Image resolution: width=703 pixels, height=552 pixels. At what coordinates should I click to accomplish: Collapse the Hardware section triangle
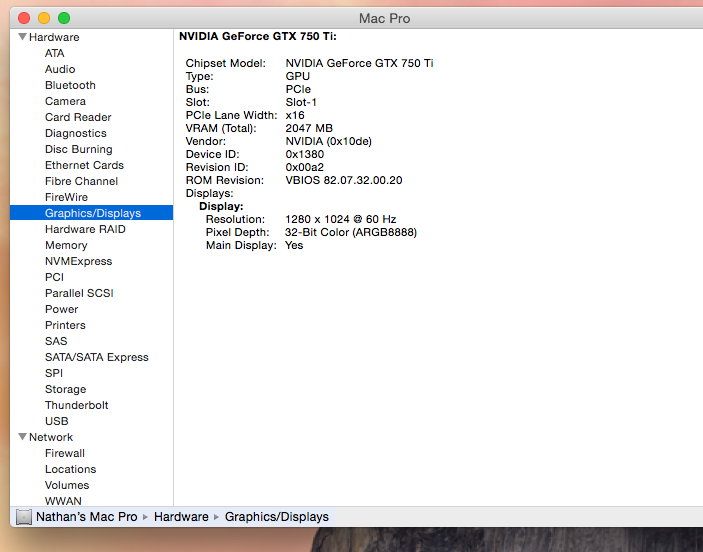click(x=22, y=37)
